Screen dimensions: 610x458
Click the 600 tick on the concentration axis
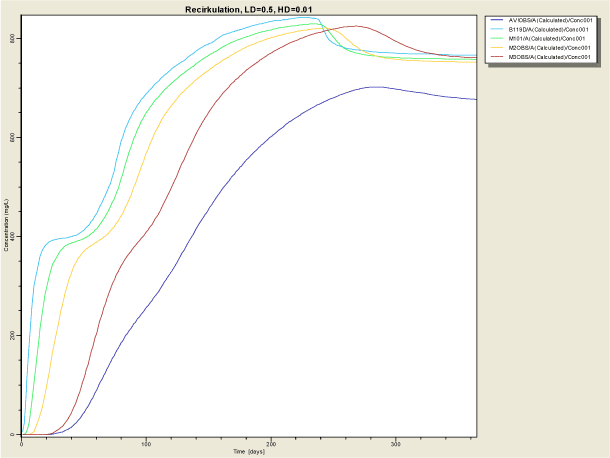14,137
